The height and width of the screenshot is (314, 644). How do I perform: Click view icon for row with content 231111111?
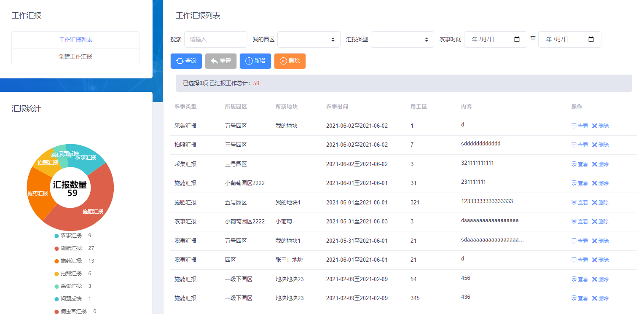pos(574,183)
